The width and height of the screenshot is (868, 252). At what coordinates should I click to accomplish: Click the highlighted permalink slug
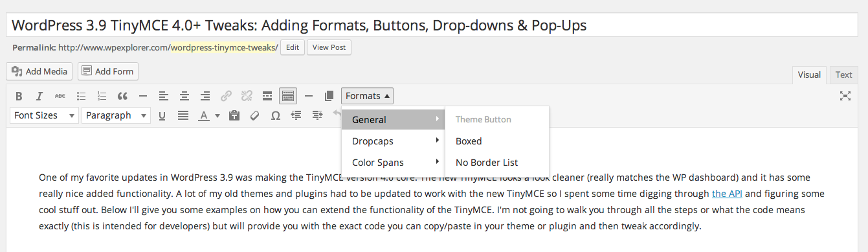[x=223, y=47]
